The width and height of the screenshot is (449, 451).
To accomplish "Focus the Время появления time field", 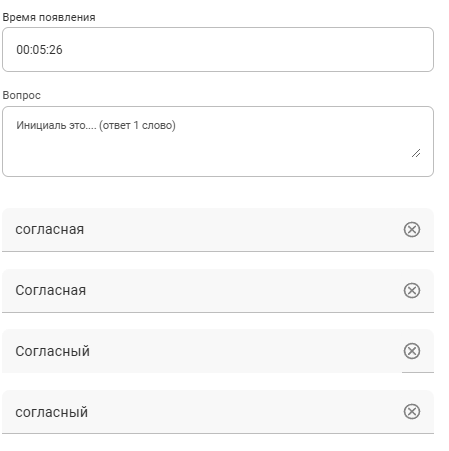I will click(218, 49).
